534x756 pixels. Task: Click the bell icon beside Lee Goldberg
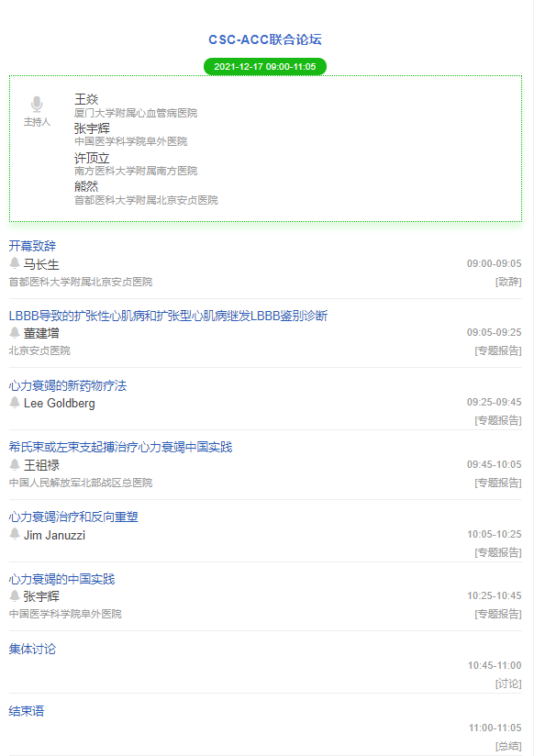coord(15,403)
